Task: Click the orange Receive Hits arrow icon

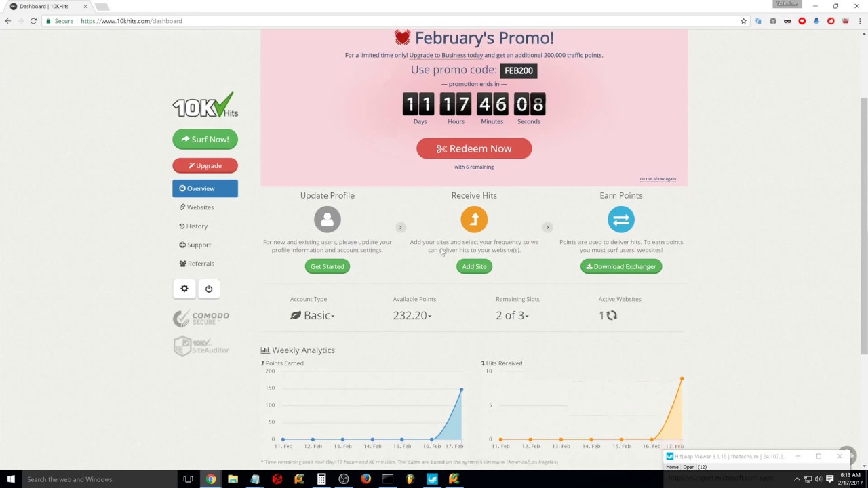Action: coord(474,220)
